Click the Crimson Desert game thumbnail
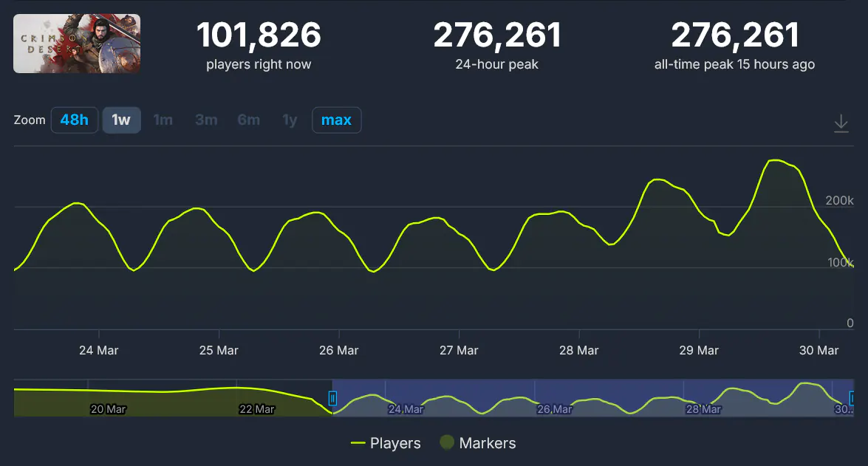The width and height of the screenshot is (868, 466). point(77,44)
